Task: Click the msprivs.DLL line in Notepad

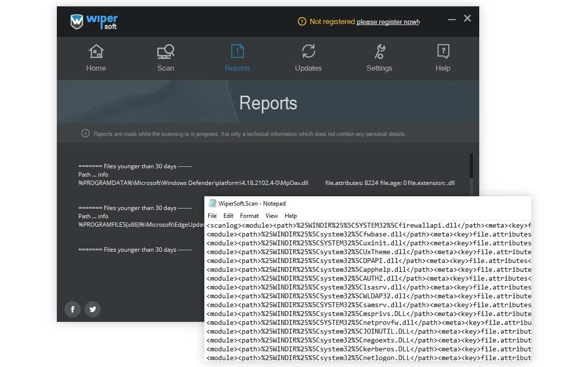Action: (x=368, y=314)
